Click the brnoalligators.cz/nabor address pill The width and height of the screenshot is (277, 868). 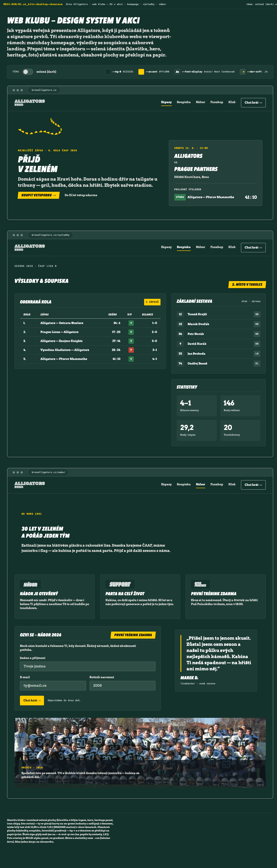tap(48, 472)
